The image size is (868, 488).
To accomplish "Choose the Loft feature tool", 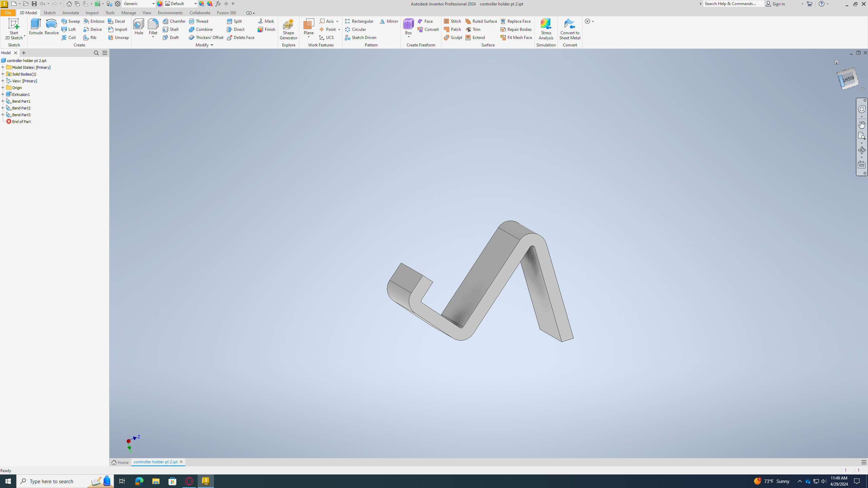I will click(x=68, y=29).
